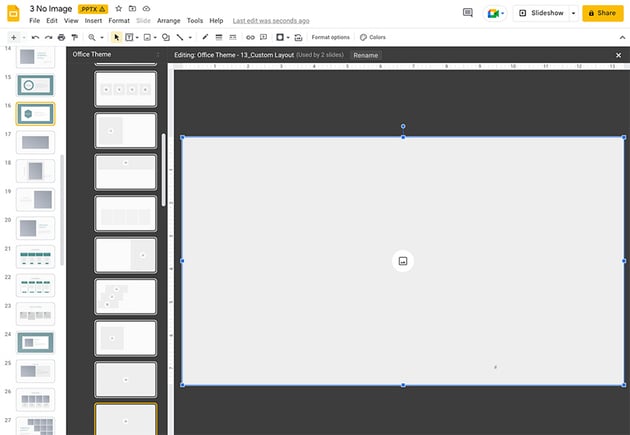Select the paint format tool

tap(74, 37)
